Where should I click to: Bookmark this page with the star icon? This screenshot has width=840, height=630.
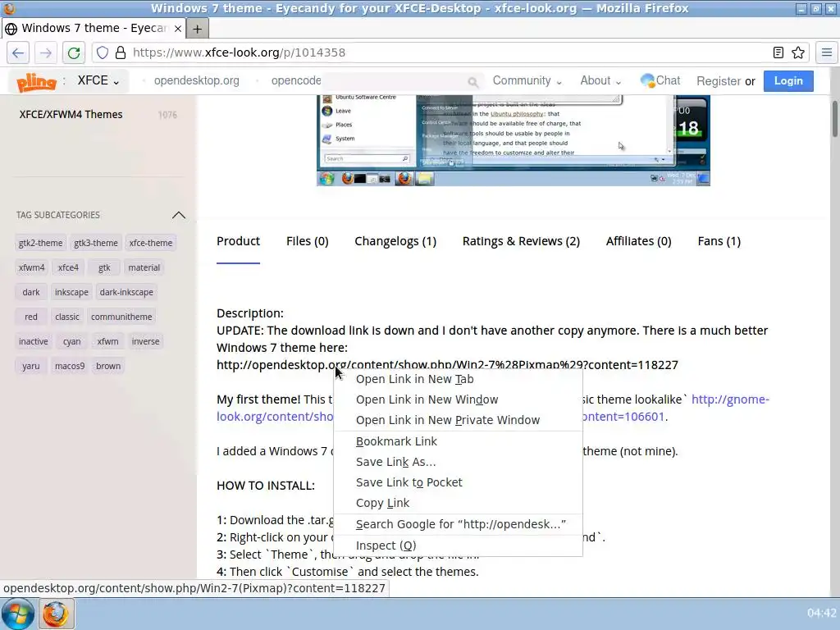tap(798, 52)
